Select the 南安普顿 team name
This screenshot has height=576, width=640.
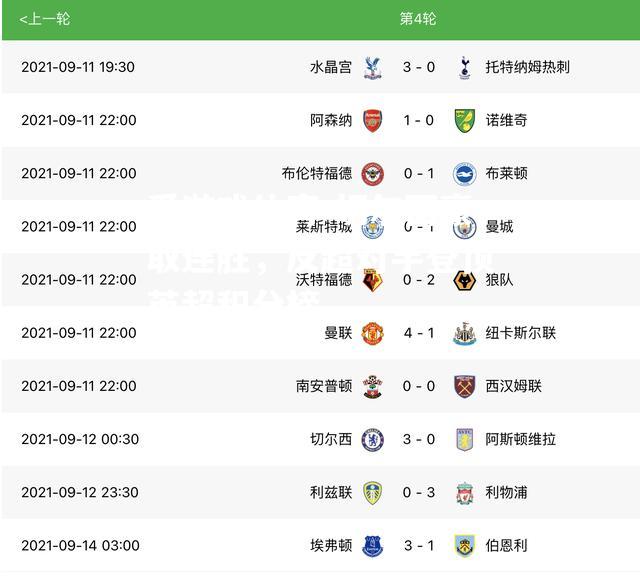coord(324,386)
